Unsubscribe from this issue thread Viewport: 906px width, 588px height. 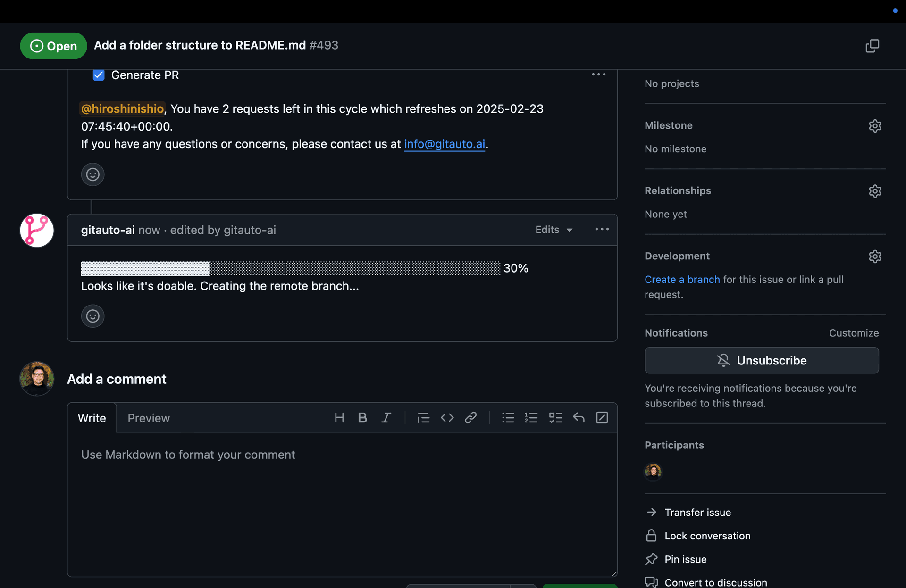pos(761,360)
